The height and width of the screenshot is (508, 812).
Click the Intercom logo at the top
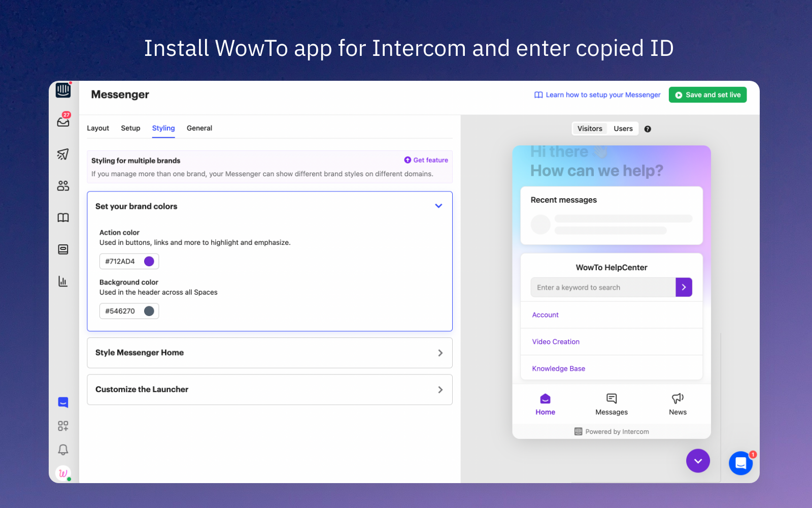coord(63,89)
